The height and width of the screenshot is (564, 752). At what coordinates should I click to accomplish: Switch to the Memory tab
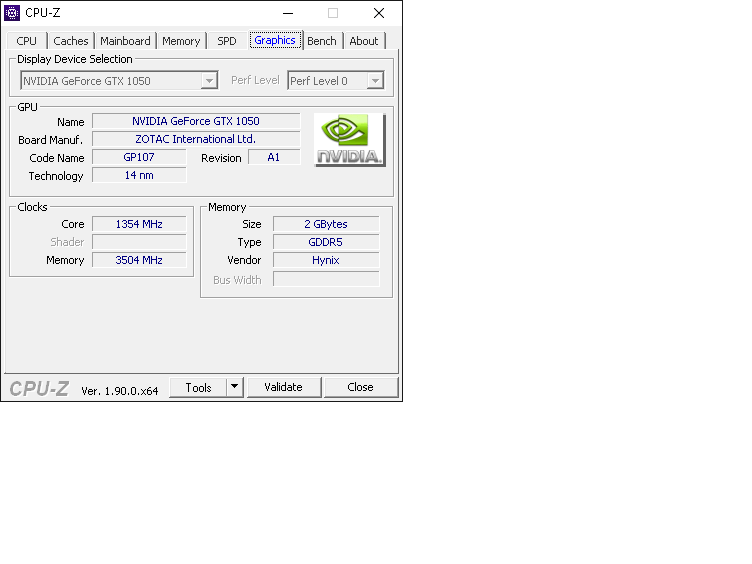click(x=181, y=41)
